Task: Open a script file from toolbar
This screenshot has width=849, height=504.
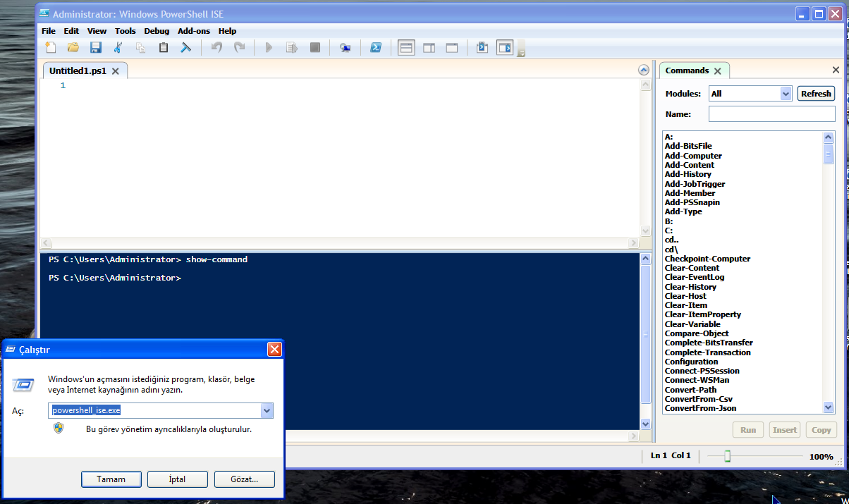Action: click(x=73, y=47)
